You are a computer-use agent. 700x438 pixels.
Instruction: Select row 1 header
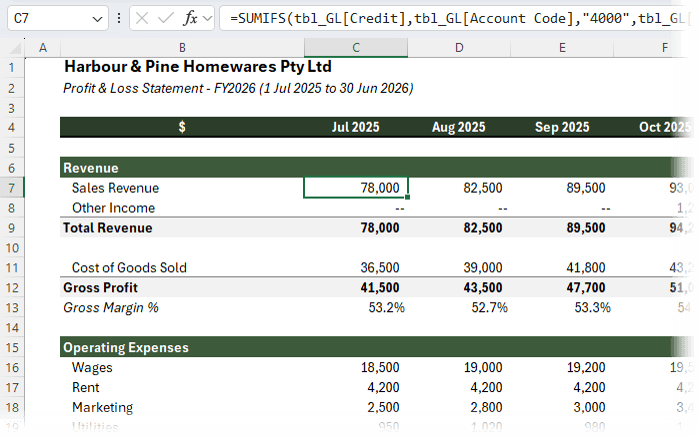pyautogui.click(x=12, y=68)
